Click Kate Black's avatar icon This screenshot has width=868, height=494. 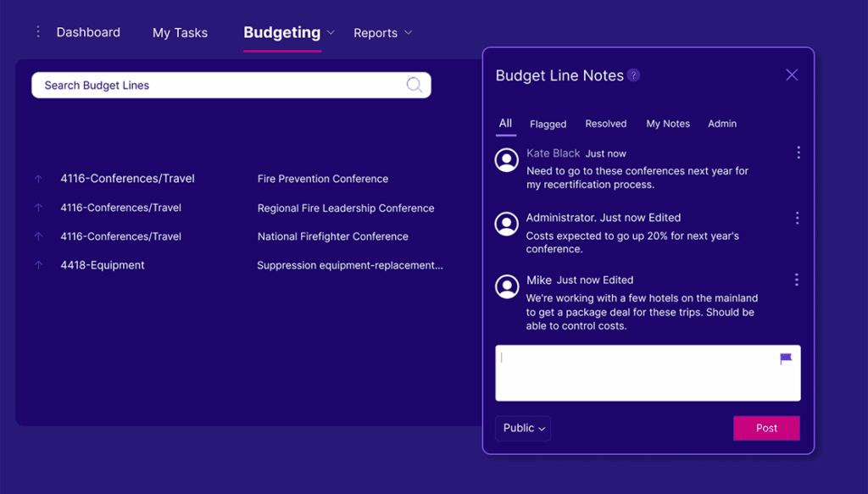507,159
